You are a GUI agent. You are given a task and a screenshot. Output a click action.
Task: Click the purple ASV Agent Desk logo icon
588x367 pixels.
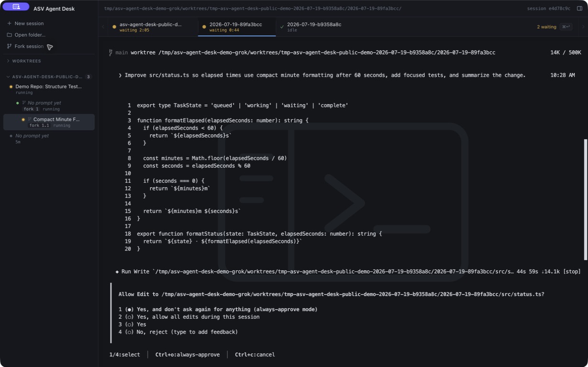tap(16, 7)
